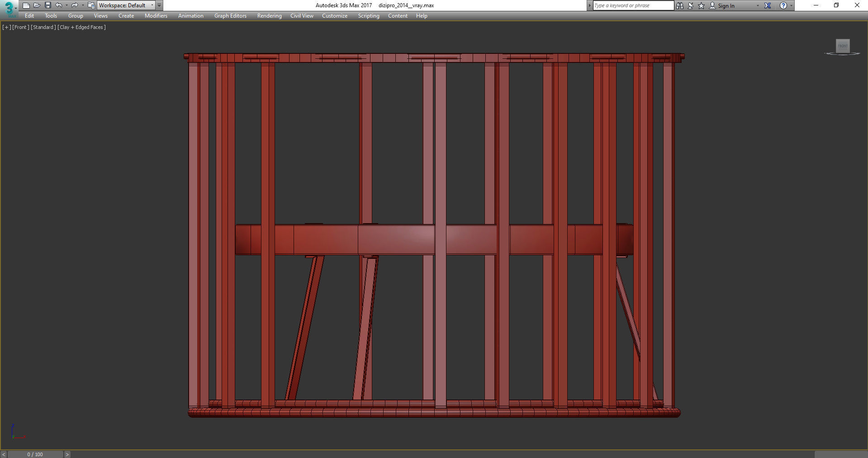The height and width of the screenshot is (458, 868).
Task: Click the Project Folder icon
Action: pyautogui.click(x=91, y=5)
